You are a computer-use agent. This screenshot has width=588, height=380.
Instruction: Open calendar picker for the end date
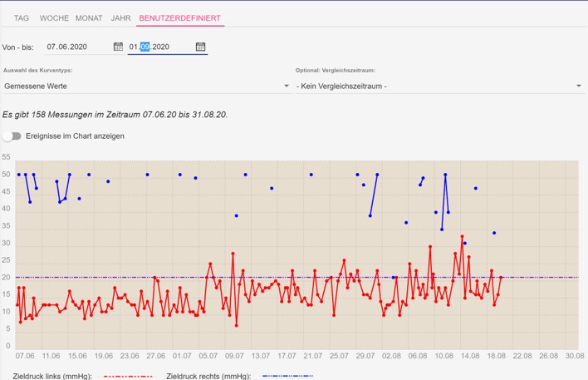200,47
